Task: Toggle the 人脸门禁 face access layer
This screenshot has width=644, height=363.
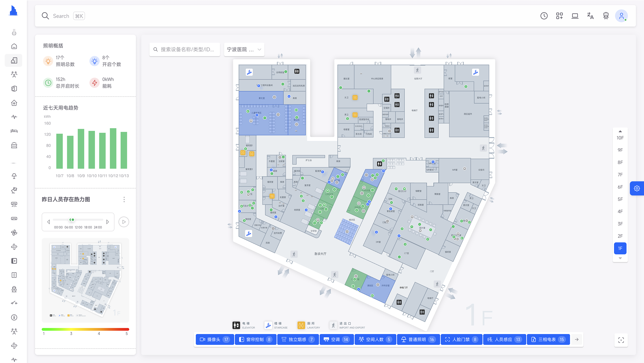Action: [x=461, y=339]
